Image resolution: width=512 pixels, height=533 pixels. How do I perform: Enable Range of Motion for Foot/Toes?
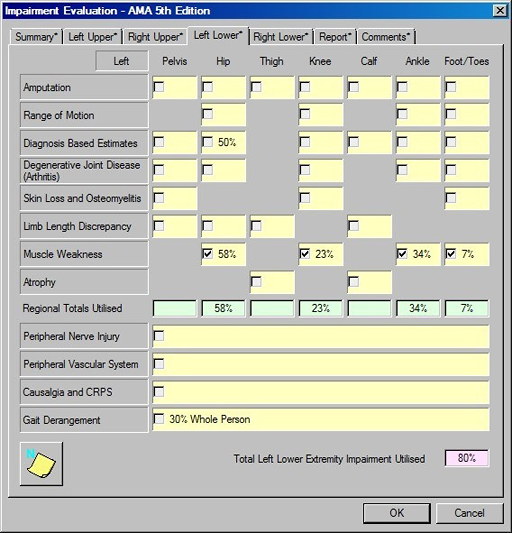coord(451,114)
